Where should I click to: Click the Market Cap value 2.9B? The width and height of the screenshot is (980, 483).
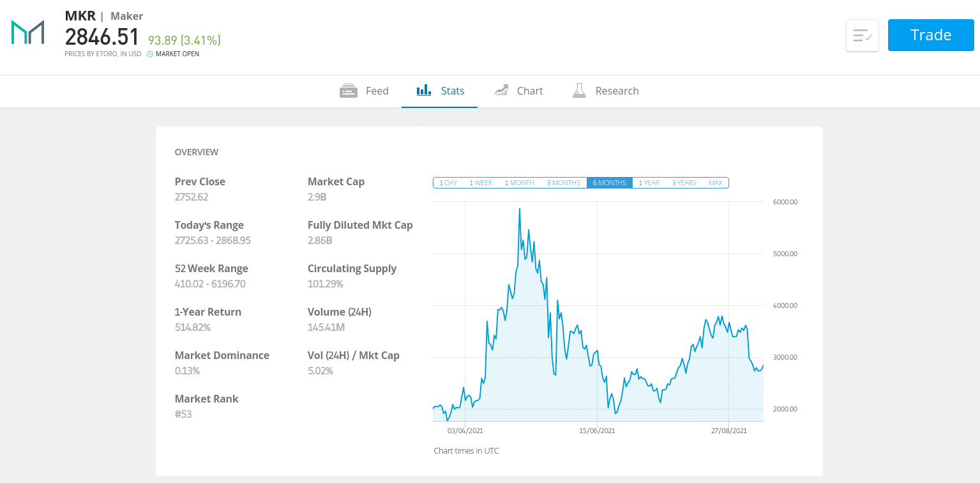click(317, 197)
